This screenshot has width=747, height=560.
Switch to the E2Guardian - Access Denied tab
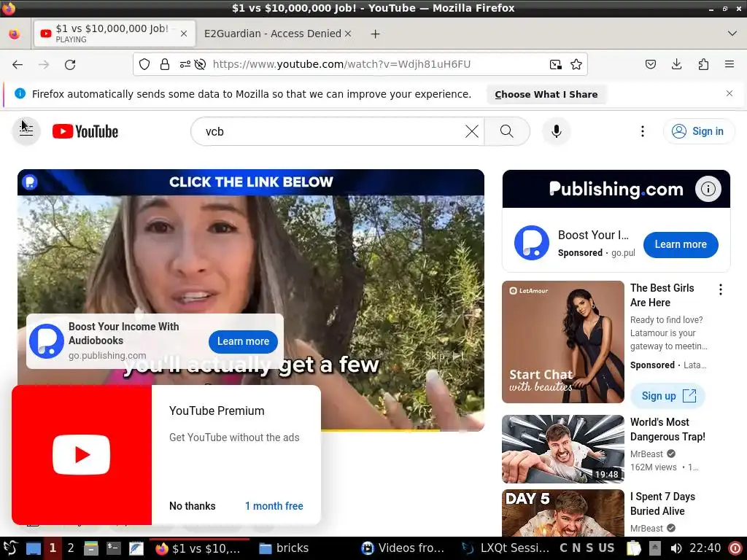click(x=273, y=34)
